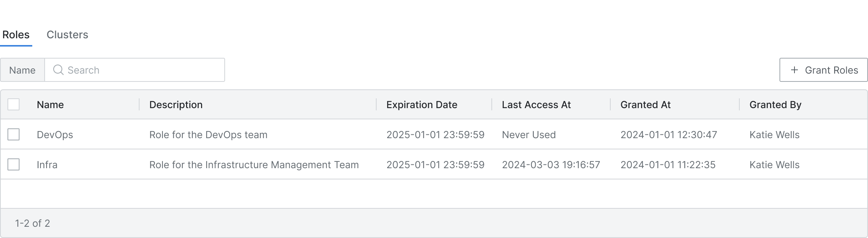
Task: Click the Last Access At column header
Action: click(x=536, y=105)
